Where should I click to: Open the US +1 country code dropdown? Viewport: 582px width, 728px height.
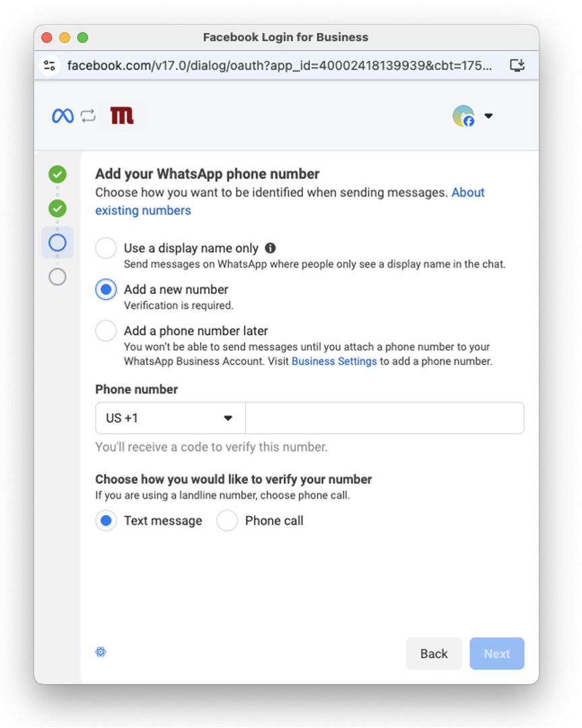(170, 418)
